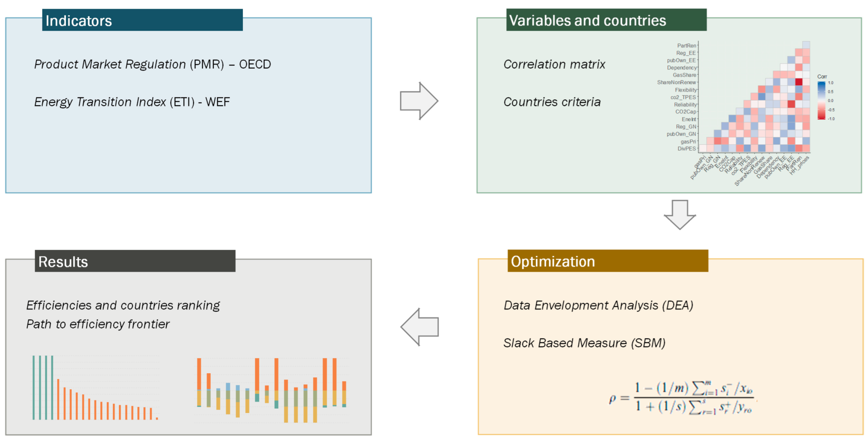Click the Energy Transition Index (ETI) - WEF text

tap(132, 102)
